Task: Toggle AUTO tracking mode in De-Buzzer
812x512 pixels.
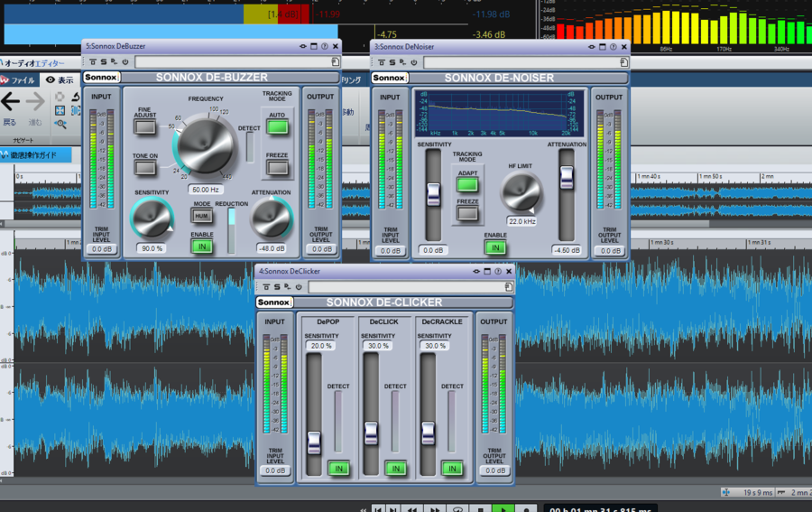Action: [x=278, y=127]
